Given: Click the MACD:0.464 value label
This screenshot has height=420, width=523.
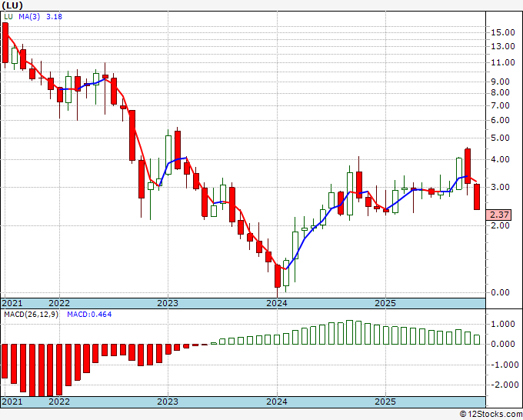Looking at the screenshot, I should [x=89, y=315].
